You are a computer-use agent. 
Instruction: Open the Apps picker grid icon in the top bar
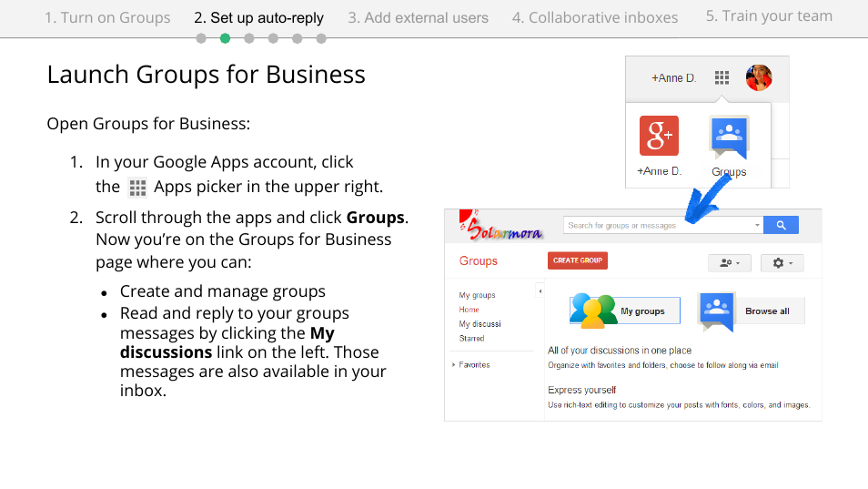click(x=722, y=77)
